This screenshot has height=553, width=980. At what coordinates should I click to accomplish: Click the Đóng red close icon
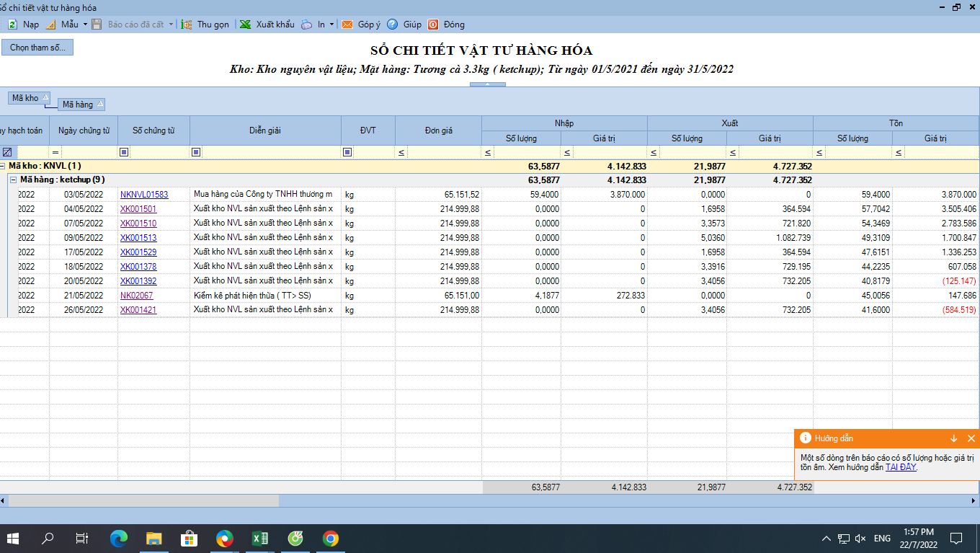pos(433,25)
